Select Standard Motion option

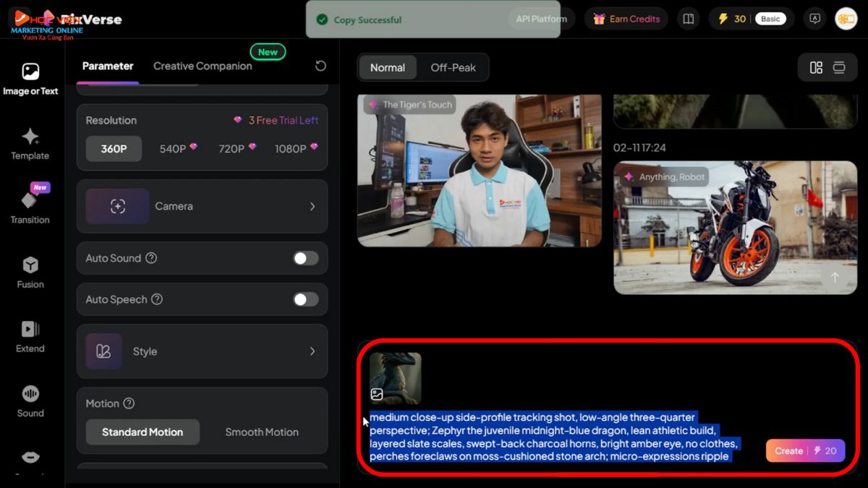click(142, 432)
